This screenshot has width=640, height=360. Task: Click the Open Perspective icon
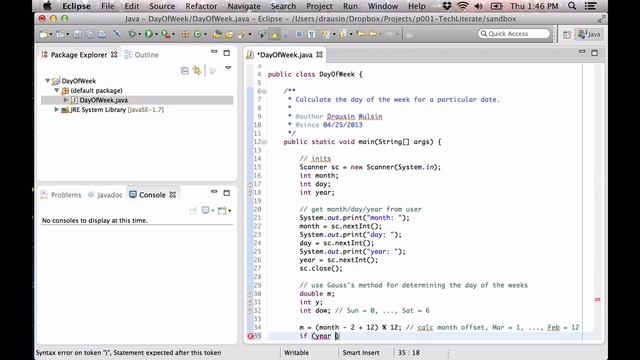[x=567, y=35]
